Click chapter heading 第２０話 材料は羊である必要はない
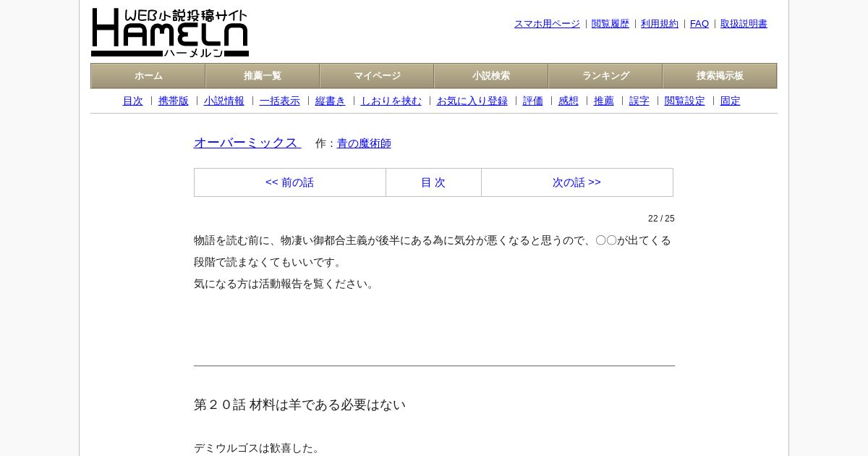868x456 pixels. 300,405
